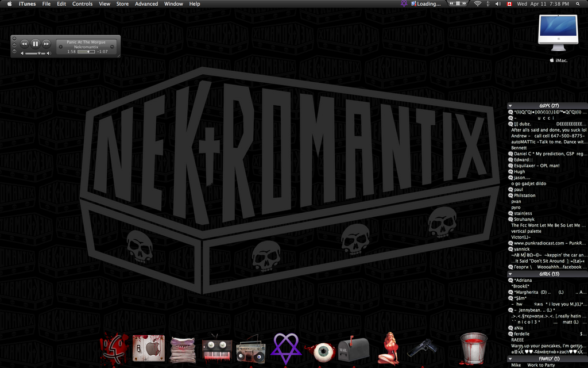Click the mini player high volume speaker icon

tap(49, 53)
